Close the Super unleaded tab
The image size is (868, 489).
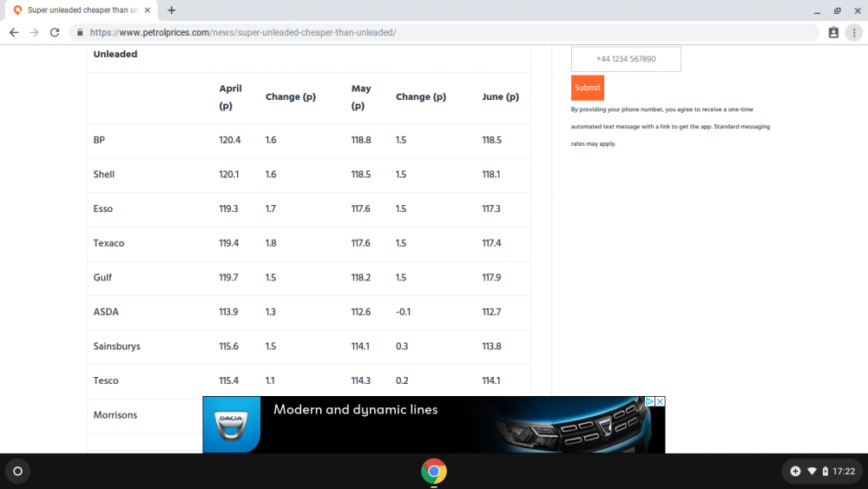tap(148, 10)
